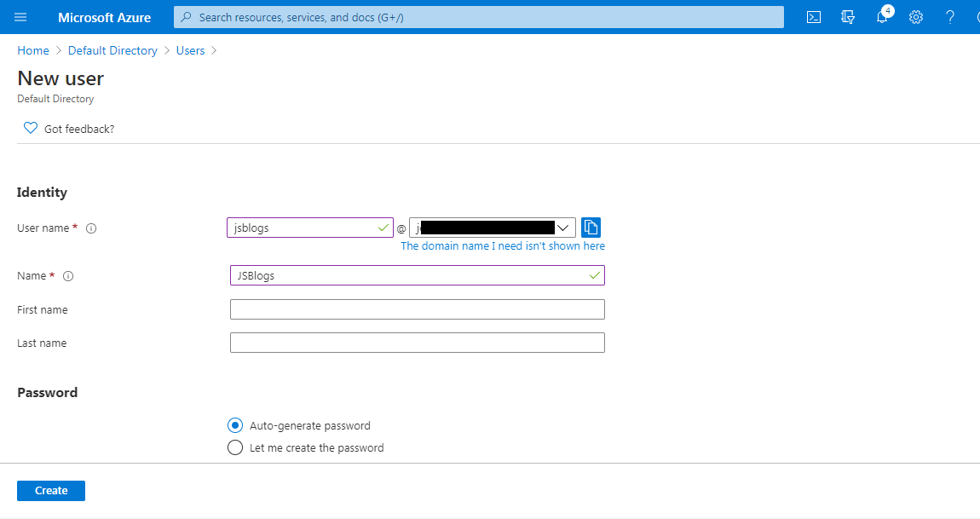Viewport: 980px width, 519px height.
Task: Focus the search resources box
Action: point(486,17)
